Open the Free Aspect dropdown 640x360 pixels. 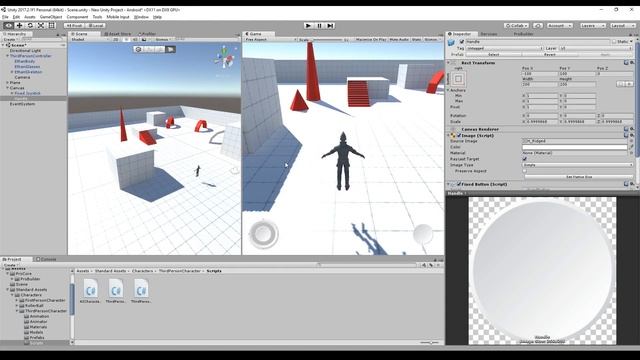[x=270, y=40]
